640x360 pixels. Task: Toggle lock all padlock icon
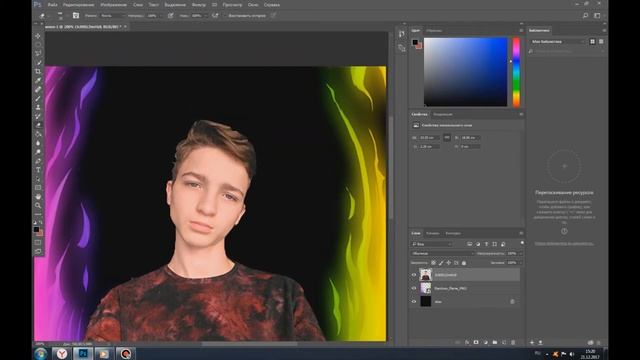pos(464,263)
